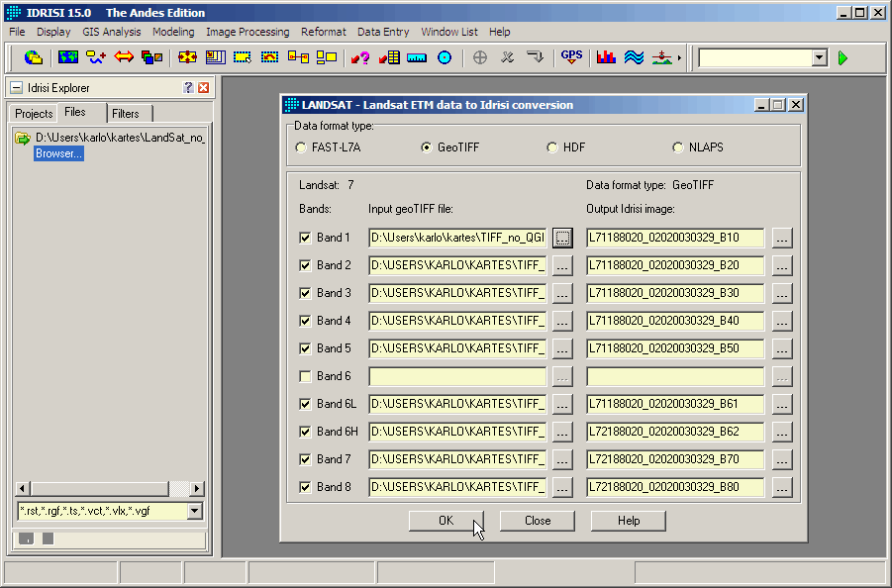Switch to the Projects tab
Viewport: 892px width, 588px height.
(x=34, y=113)
